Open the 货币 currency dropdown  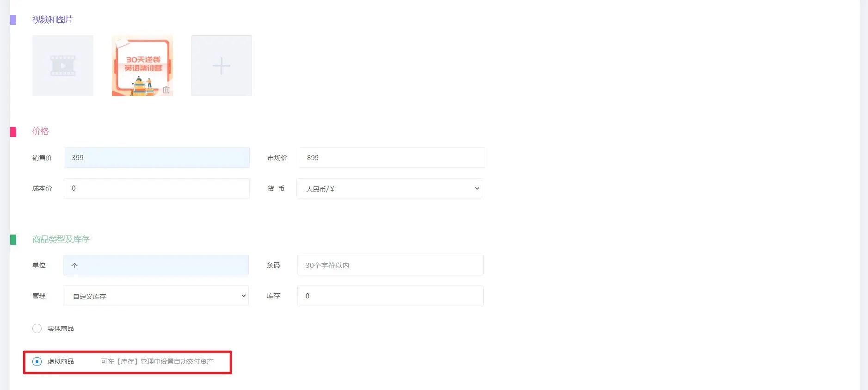click(389, 189)
